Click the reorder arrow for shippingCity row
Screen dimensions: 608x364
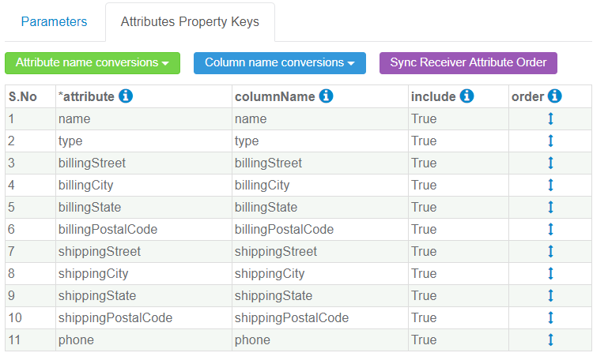(550, 273)
